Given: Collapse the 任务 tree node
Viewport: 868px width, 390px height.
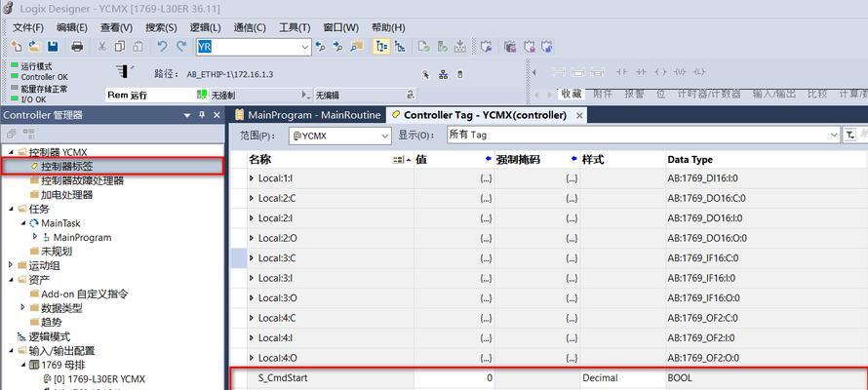Looking at the screenshot, I should click(x=12, y=209).
